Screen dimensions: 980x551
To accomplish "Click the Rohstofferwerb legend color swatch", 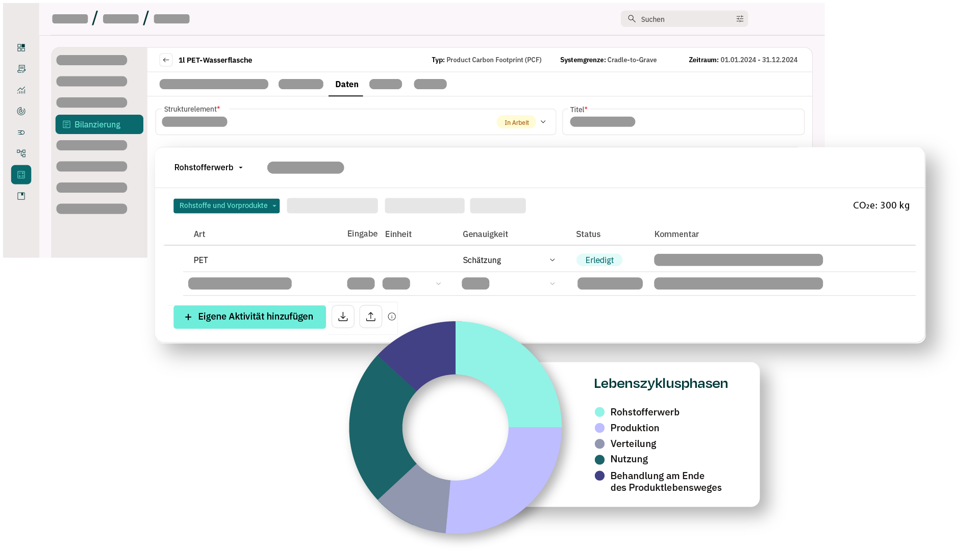I will point(599,412).
